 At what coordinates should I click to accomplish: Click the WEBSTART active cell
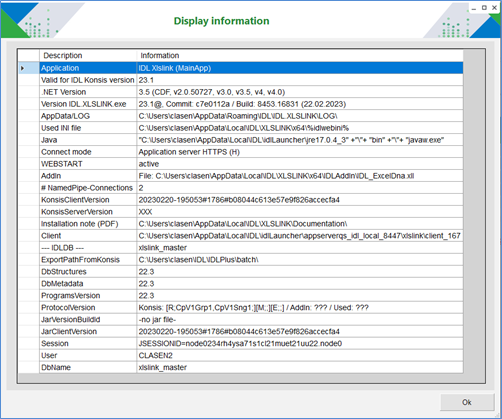[x=300, y=164]
